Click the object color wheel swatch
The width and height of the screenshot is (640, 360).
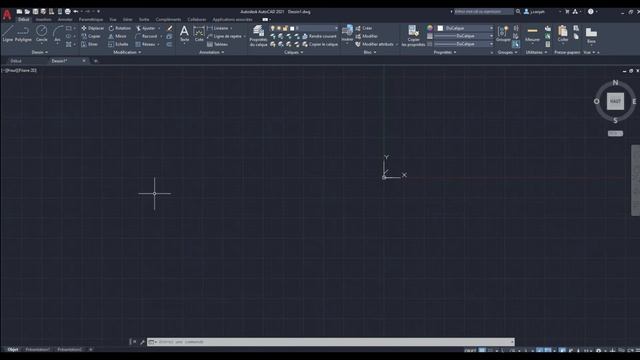[x=430, y=28]
